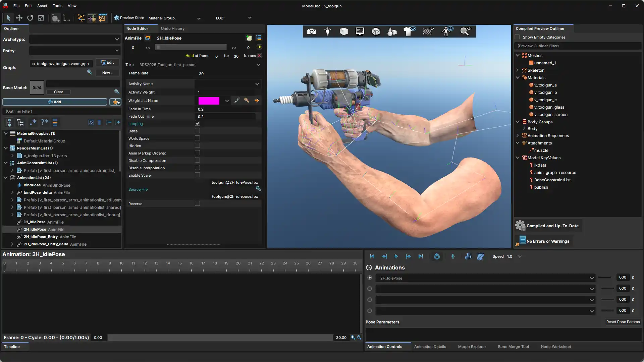
Task: Uncheck the Looping checkbox
Action: [198, 123]
